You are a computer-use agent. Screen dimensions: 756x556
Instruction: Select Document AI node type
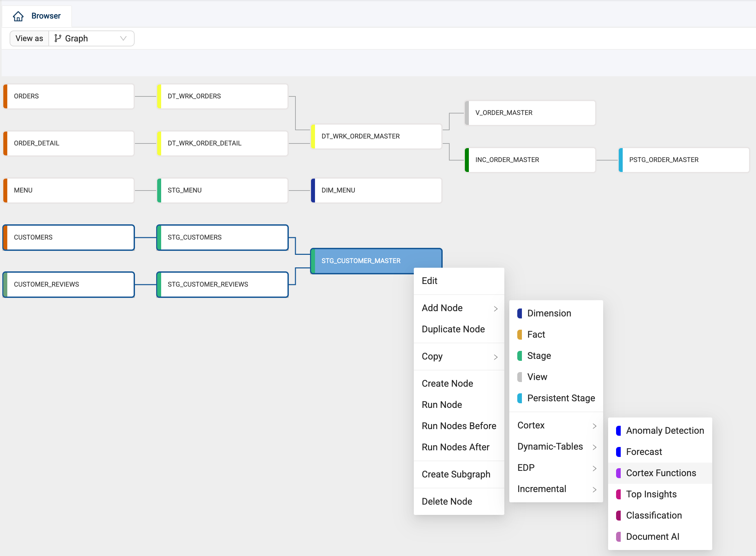click(x=652, y=536)
